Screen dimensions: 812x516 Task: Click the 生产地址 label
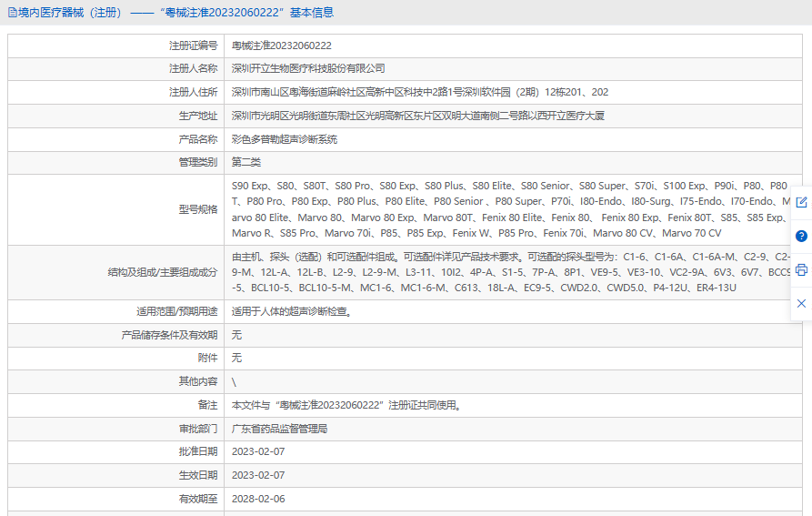pos(198,116)
